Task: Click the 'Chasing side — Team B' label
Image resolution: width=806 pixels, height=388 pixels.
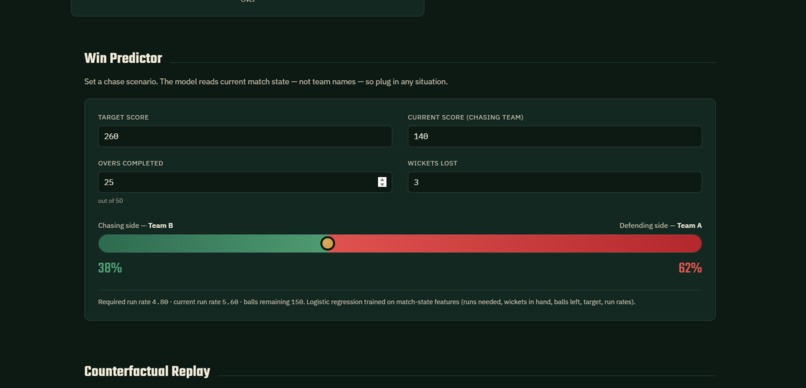Action: pyautogui.click(x=136, y=226)
